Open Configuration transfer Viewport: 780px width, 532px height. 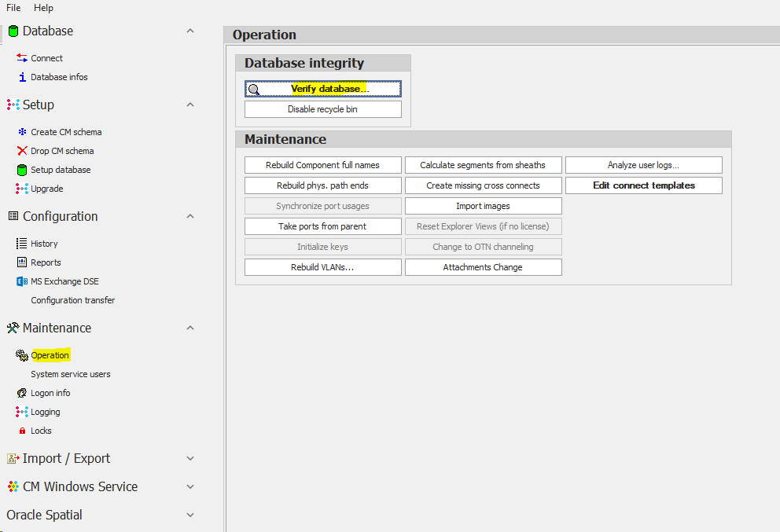coord(72,300)
